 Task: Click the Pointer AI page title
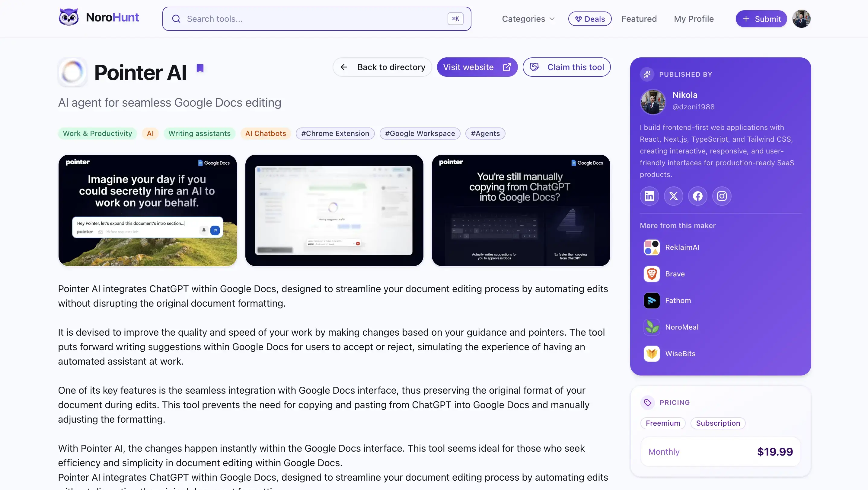point(140,73)
